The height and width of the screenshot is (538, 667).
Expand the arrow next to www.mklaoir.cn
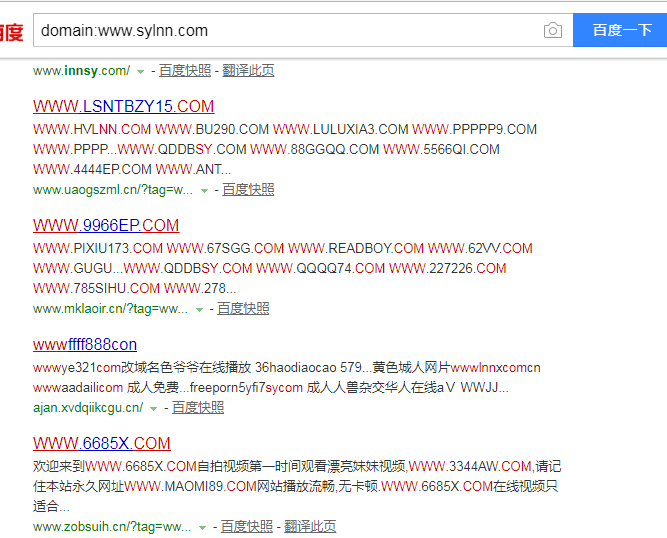199,310
